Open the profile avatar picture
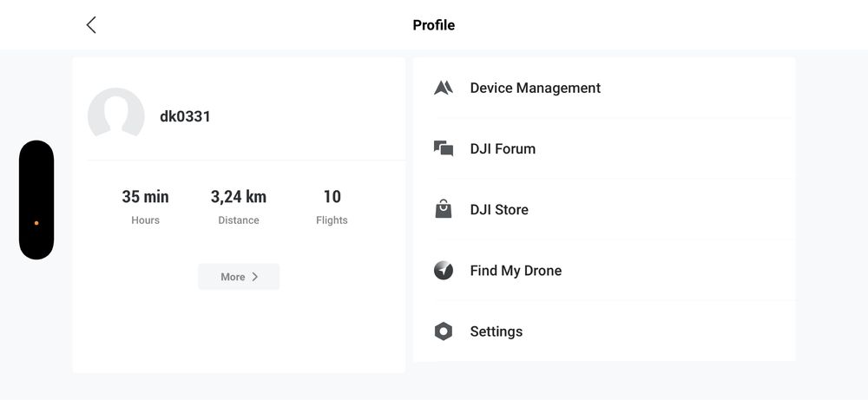 coord(116,113)
